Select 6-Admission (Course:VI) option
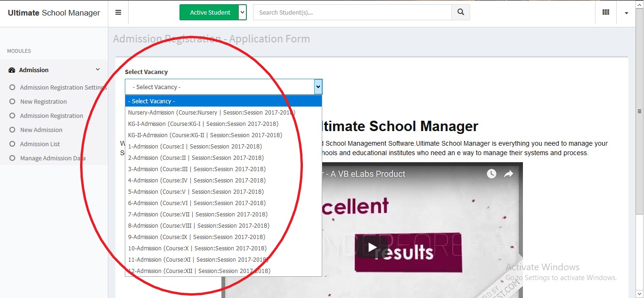 click(x=224, y=203)
